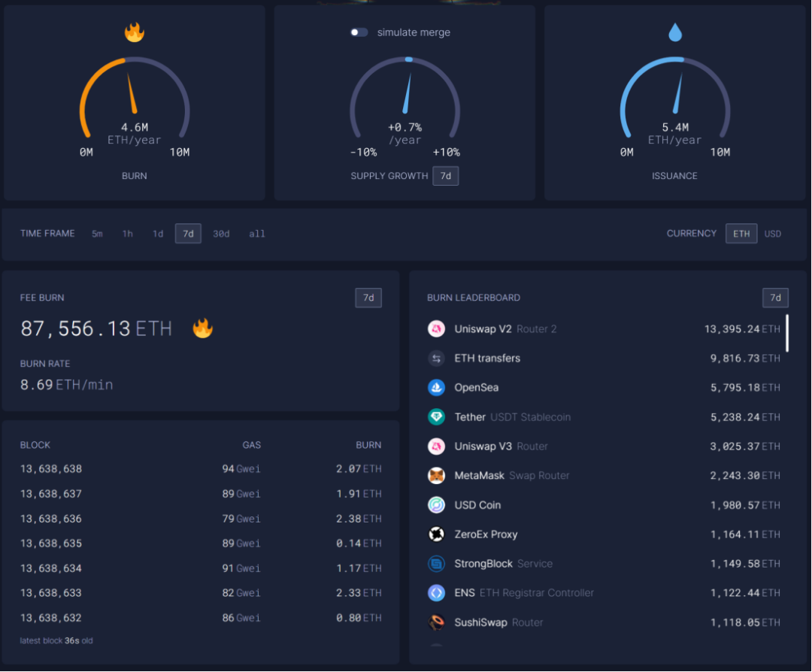Click the 87,556.13 ETH fee burn total
812x672 pixels.
pos(96,328)
